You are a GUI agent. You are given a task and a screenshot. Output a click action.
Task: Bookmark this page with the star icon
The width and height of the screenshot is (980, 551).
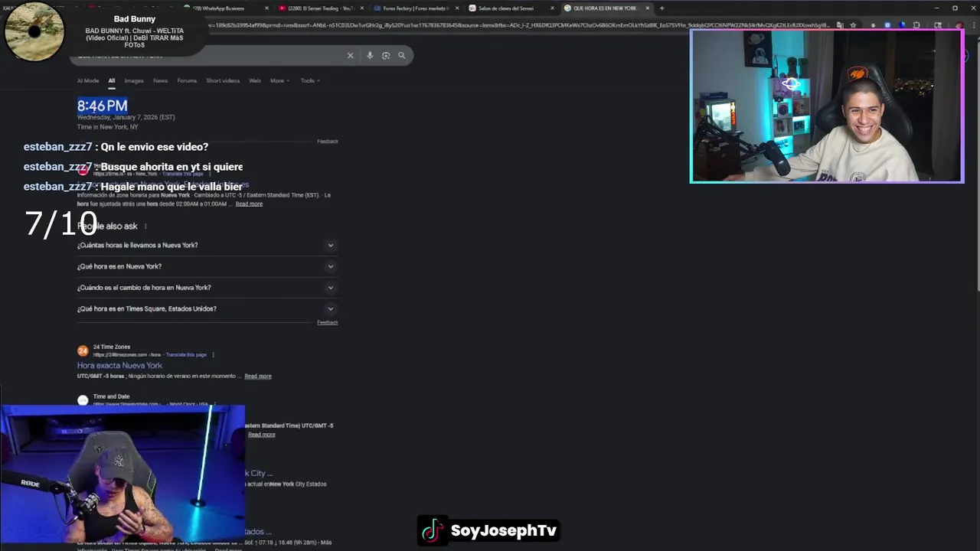(x=853, y=25)
